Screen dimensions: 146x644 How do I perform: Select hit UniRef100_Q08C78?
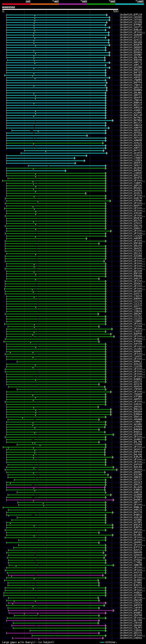pos(131,198)
